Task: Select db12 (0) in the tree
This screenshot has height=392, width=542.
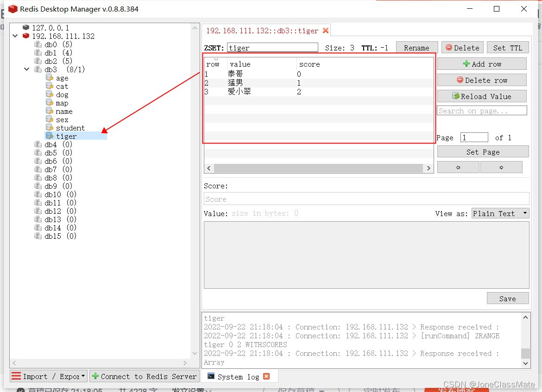Action: [x=61, y=211]
